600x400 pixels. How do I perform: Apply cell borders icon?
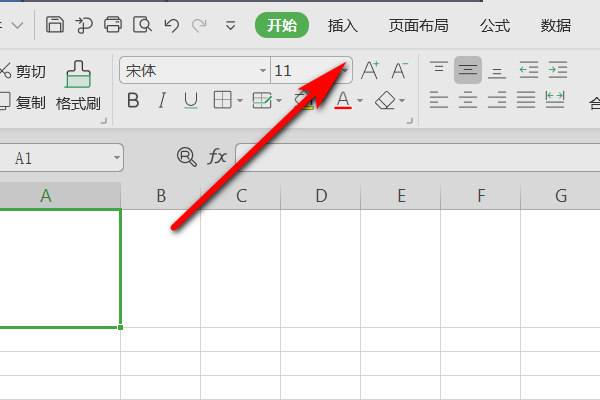222,100
